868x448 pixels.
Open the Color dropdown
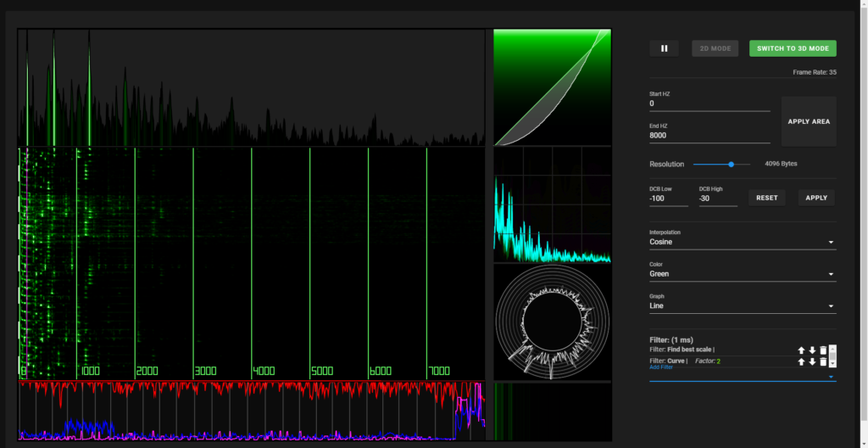743,274
